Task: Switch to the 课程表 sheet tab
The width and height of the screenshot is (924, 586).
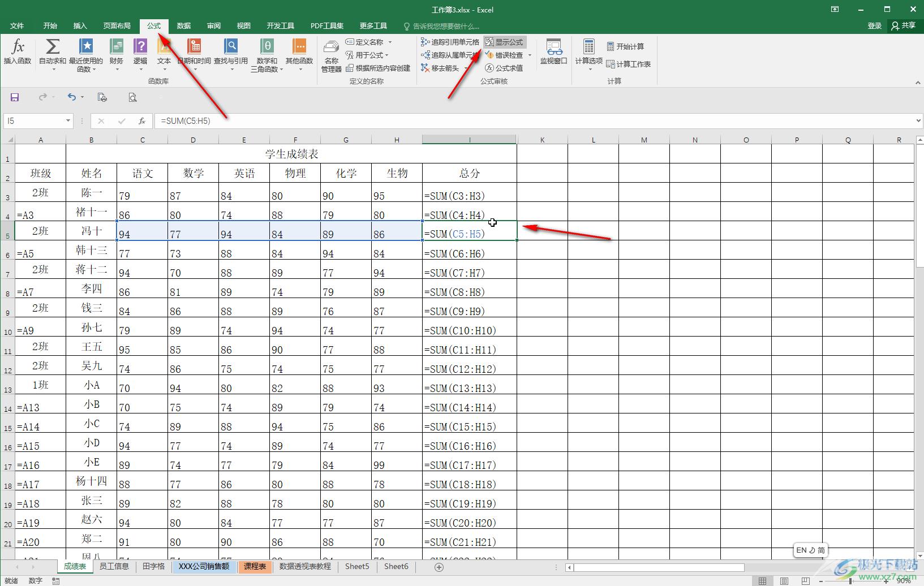Action: [x=255, y=566]
